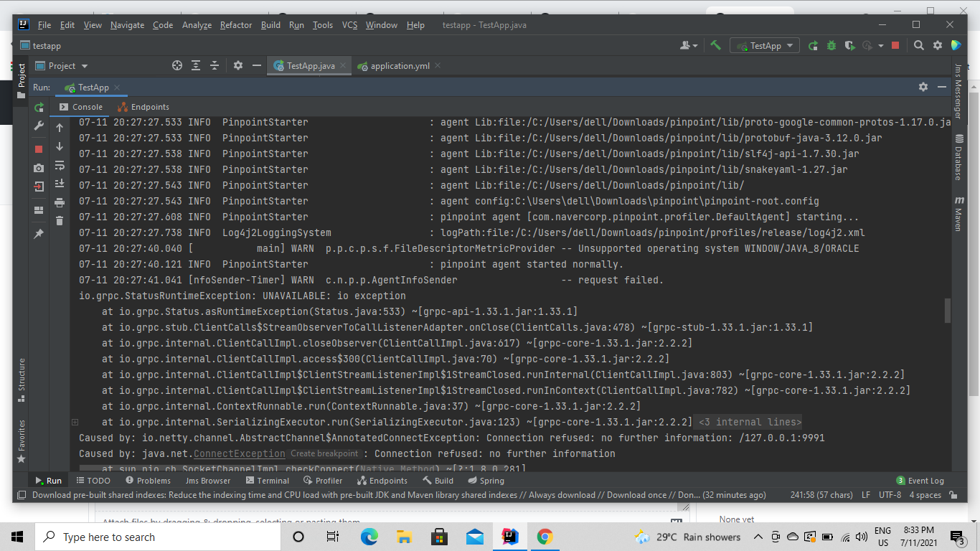Restore layout icon in Run sidebar
This screenshot has width=980, height=551.
(39, 210)
